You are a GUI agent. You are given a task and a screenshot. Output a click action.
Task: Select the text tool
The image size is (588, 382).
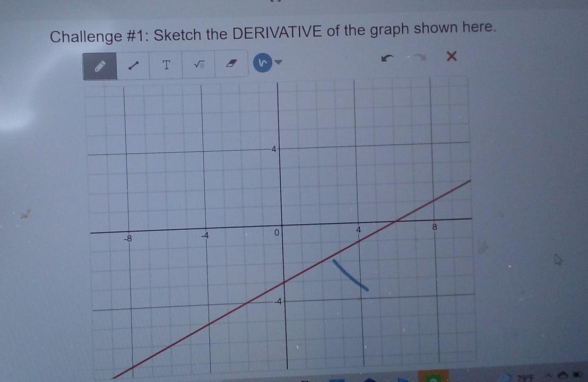pyautogui.click(x=166, y=65)
